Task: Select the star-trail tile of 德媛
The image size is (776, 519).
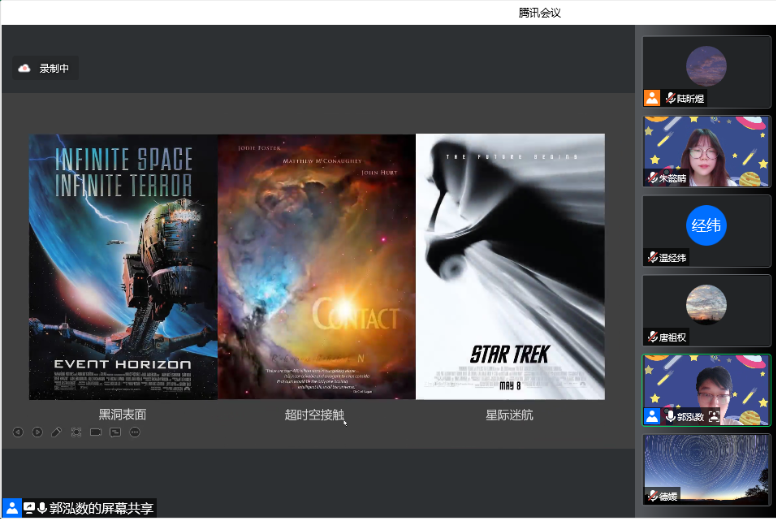Action: pos(707,470)
